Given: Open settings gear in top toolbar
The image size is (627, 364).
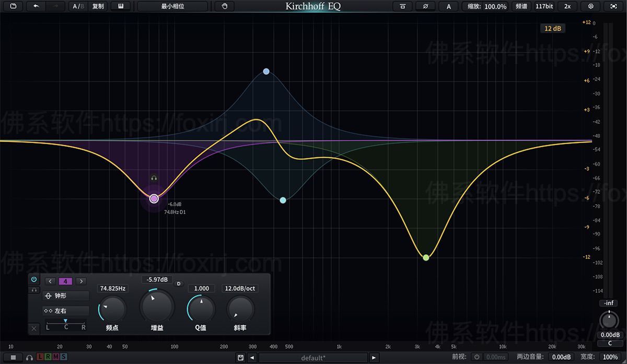Looking at the screenshot, I should (591, 6).
